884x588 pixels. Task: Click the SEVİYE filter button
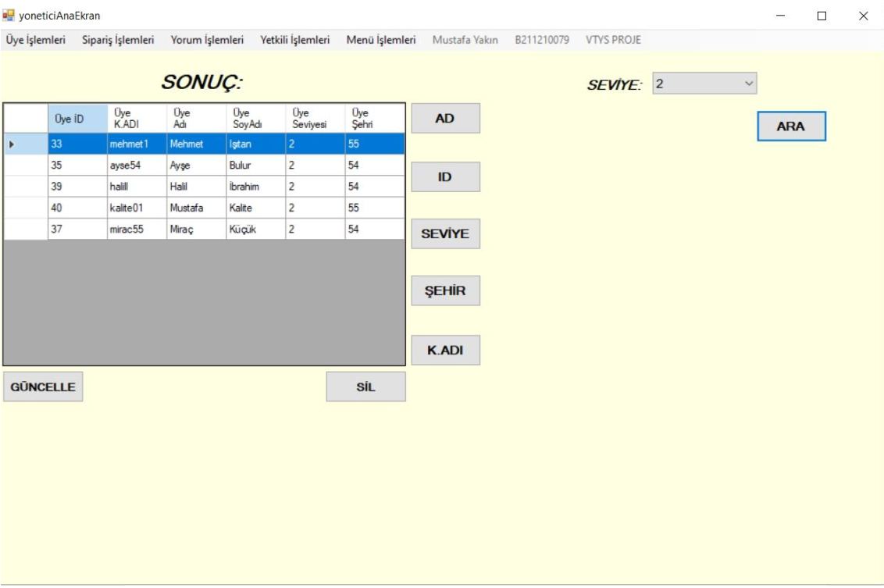[x=445, y=234]
